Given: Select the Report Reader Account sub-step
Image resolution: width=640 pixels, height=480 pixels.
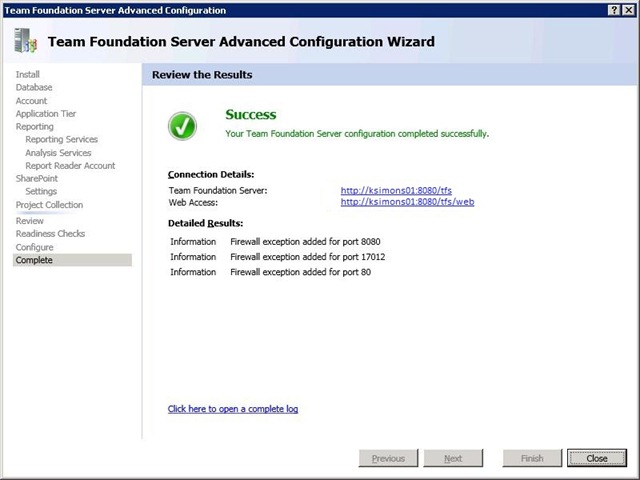Looking at the screenshot, I should 70,166.
